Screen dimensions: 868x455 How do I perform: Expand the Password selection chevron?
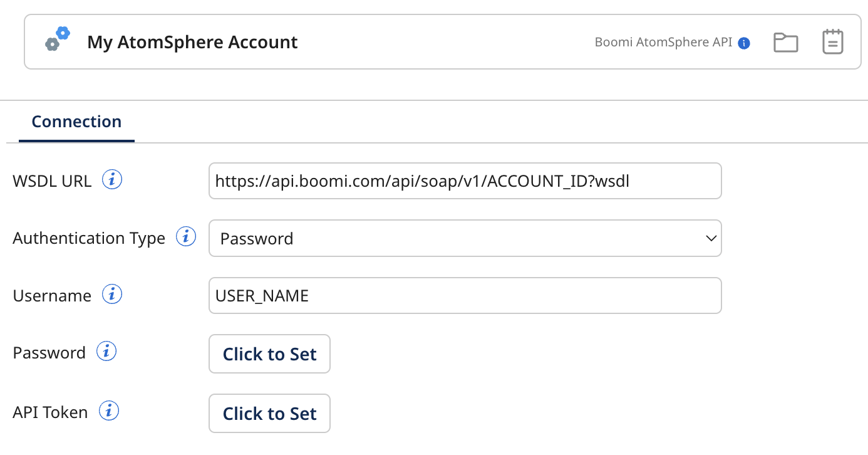point(711,238)
